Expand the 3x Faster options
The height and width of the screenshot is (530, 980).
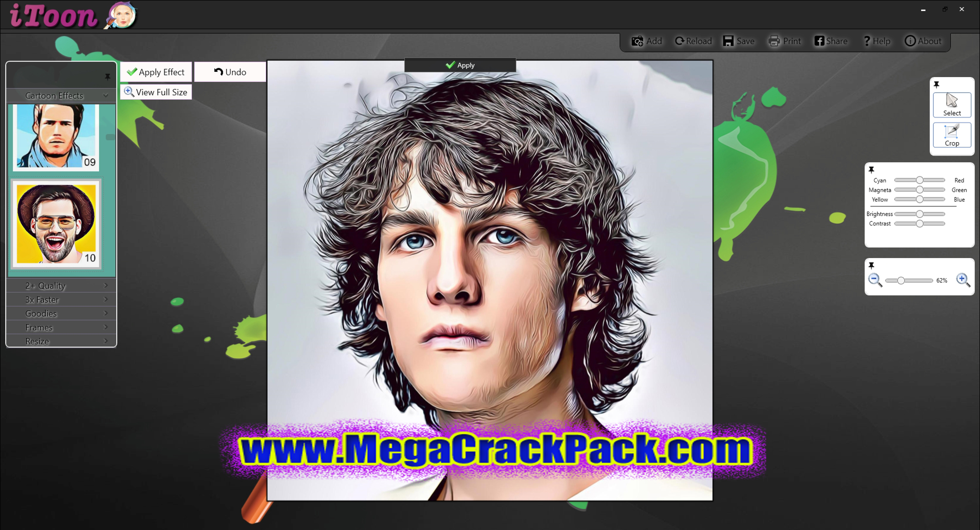point(59,299)
